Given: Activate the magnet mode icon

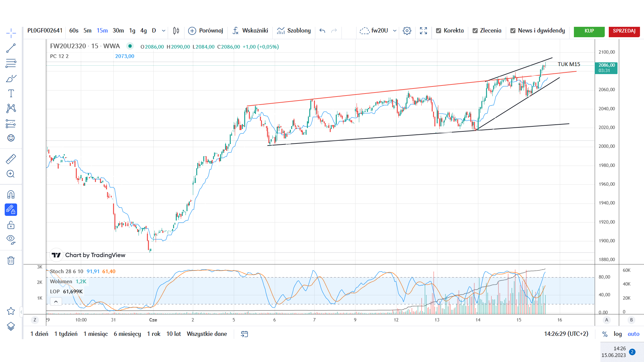Looking at the screenshot, I should pos(11,195).
